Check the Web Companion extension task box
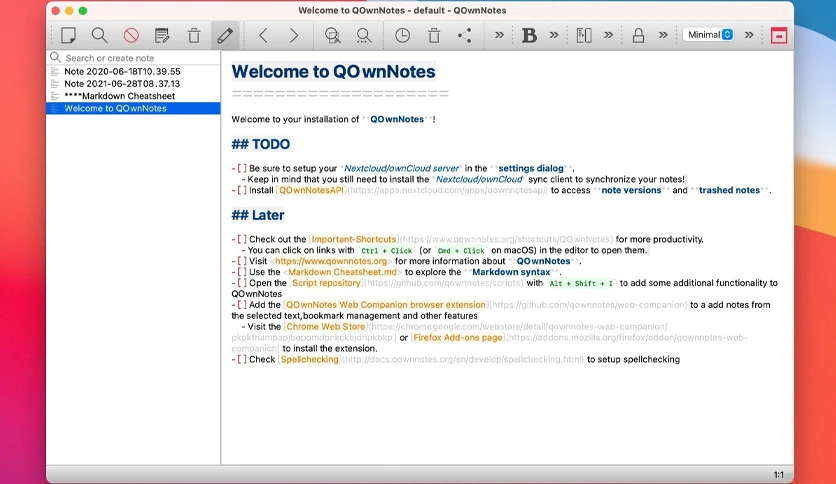The width and height of the screenshot is (836, 484). point(242,305)
